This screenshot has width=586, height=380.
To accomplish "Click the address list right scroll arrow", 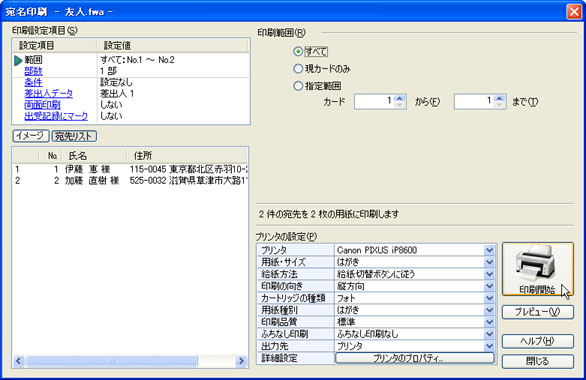I will coord(241,361).
